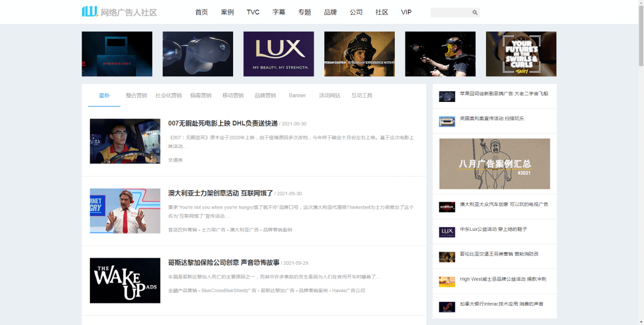The width and height of the screenshot is (644, 325).
Task: Select the 社会化营销 tab
Action: point(168,95)
